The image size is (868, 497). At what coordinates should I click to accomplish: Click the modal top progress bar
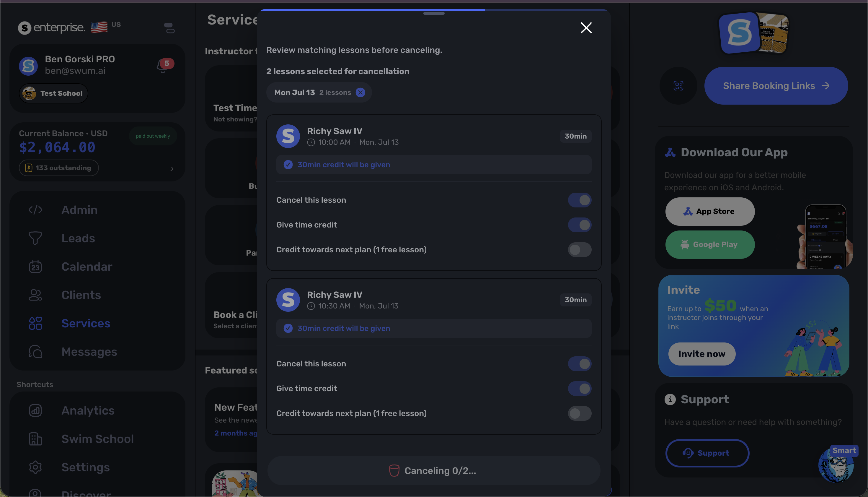(434, 10)
